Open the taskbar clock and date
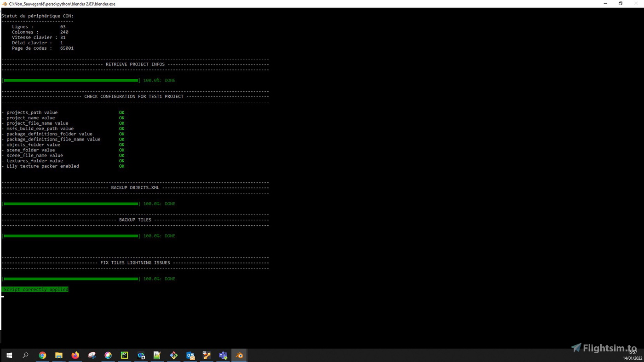This screenshot has width=644, height=362. [632, 355]
